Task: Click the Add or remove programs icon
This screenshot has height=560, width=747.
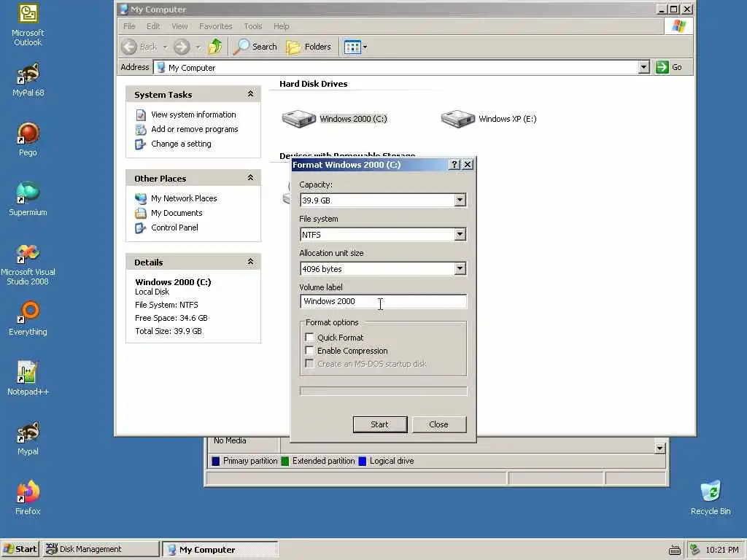Action: [x=141, y=129]
